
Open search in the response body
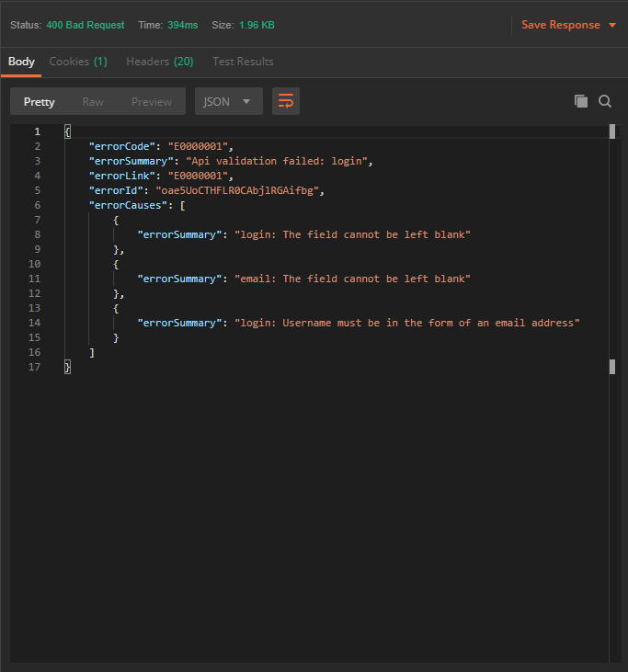coord(605,101)
